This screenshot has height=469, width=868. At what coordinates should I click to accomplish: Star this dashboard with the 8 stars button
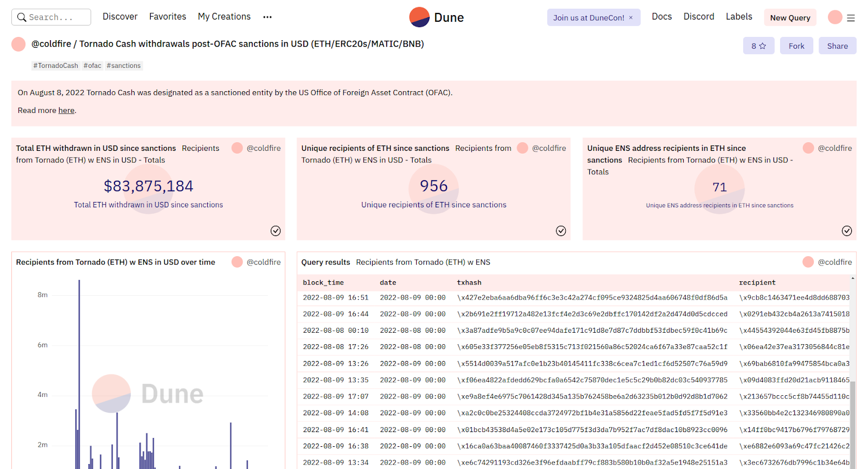(x=758, y=46)
